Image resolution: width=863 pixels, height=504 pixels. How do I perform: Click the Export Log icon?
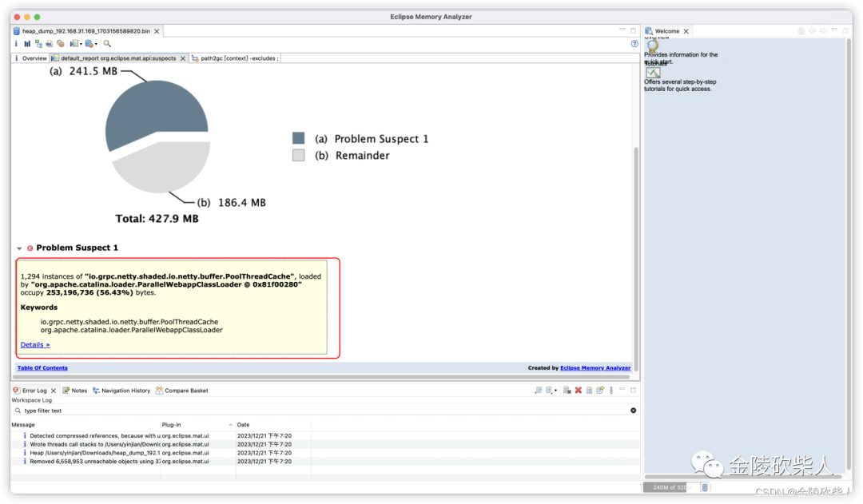tap(538, 390)
